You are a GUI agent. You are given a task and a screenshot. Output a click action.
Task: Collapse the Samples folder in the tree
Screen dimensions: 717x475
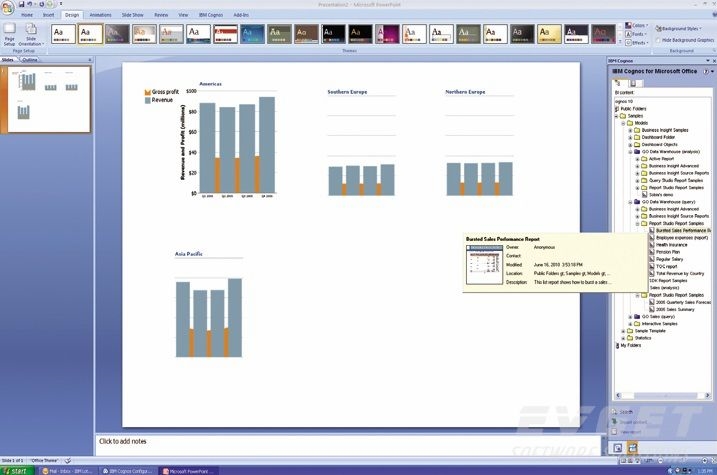pyautogui.click(x=616, y=116)
